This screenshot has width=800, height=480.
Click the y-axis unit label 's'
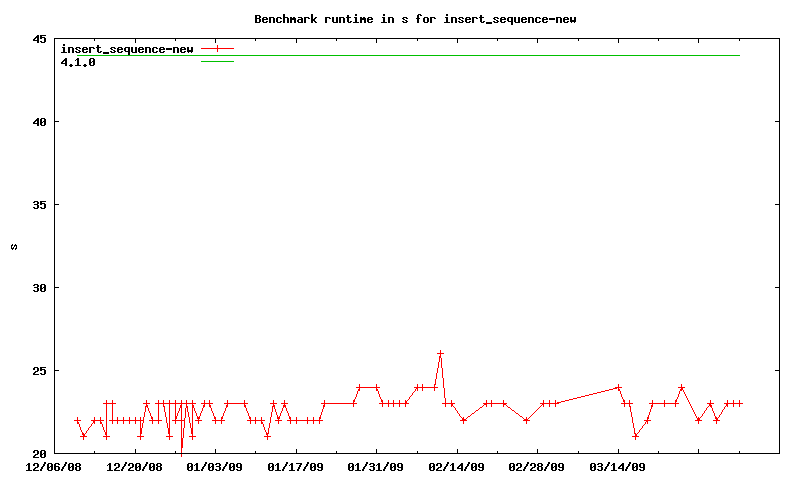click(14, 246)
